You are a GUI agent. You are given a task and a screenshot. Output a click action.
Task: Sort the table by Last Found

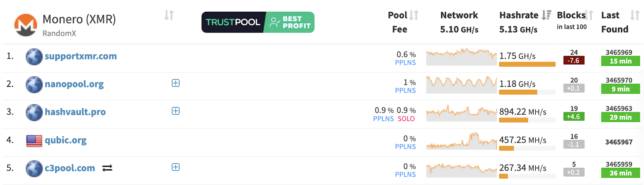pyautogui.click(x=635, y=16)
